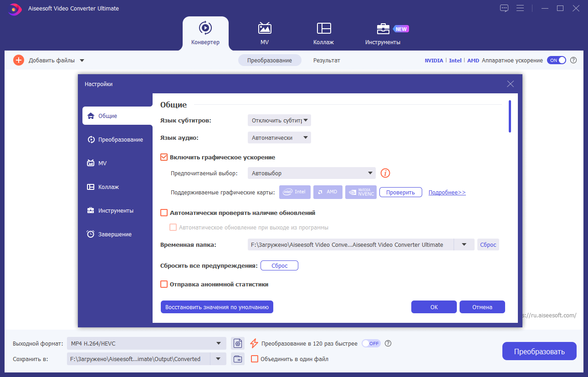This screenshot has width=588, height=377.
Task: Click the large Преобразовать button
Action: coord(539,351)
